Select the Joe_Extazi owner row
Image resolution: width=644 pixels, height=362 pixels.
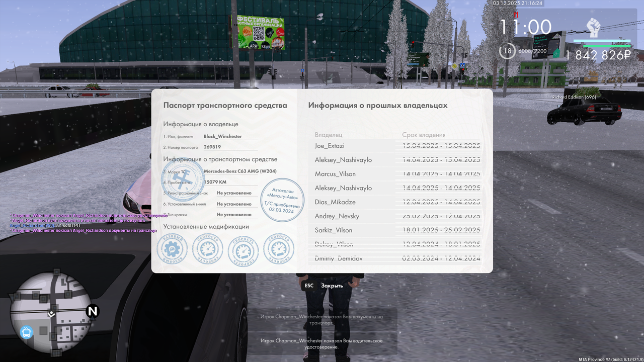click(330, 145)
